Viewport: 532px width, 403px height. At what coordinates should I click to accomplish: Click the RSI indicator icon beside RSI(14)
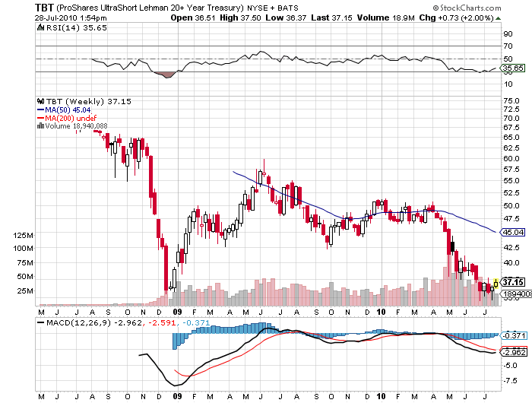click(41, 27)
